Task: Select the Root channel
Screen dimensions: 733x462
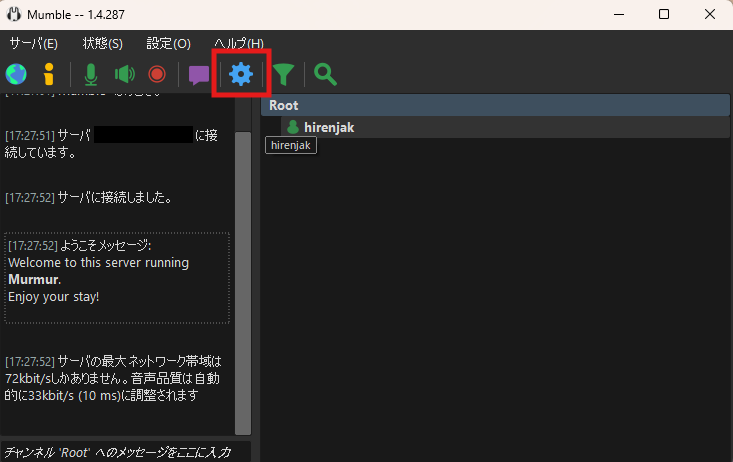Action: (x=495, y=105)
